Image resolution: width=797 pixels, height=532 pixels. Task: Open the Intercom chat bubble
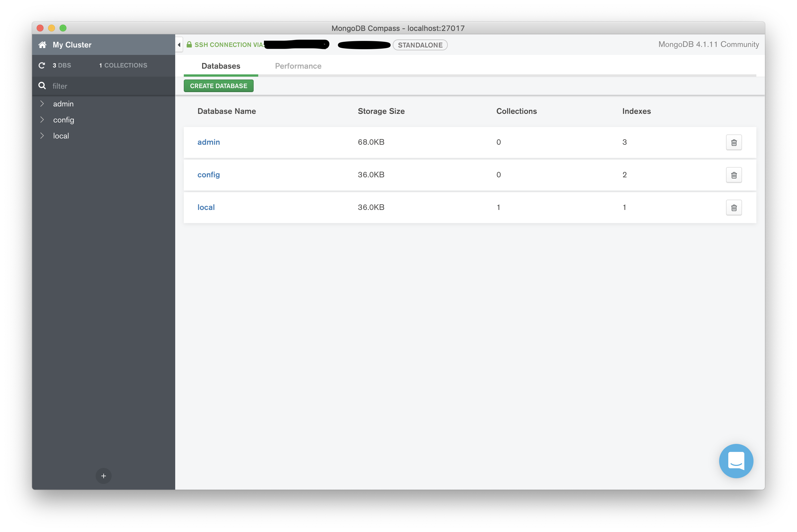[736, 461]
